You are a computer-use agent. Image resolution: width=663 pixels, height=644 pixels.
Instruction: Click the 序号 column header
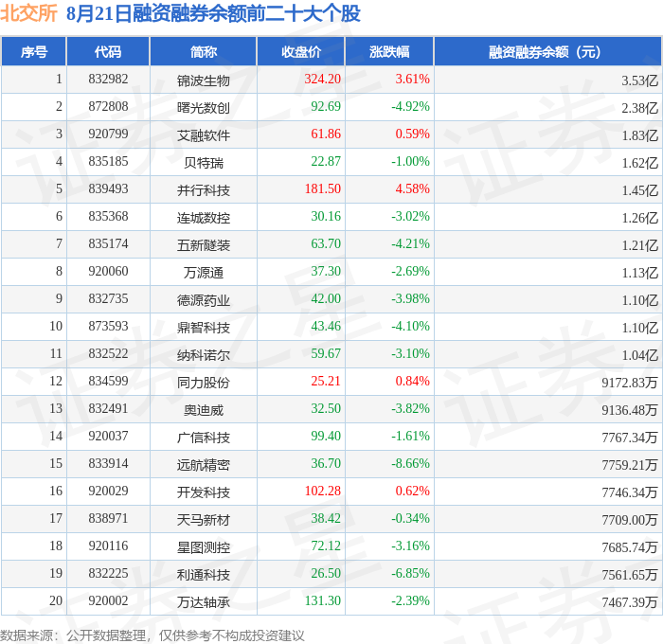(x=33, y=51)
